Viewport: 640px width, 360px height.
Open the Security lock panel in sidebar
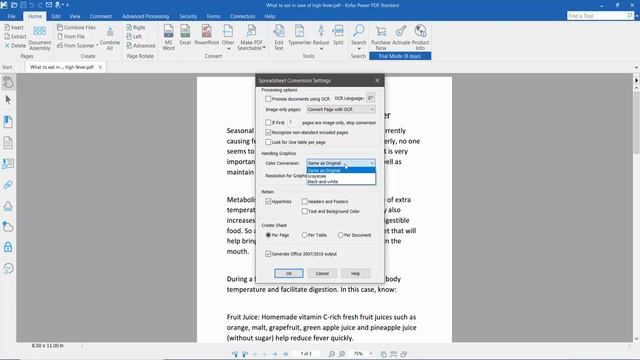pos(8,247)
